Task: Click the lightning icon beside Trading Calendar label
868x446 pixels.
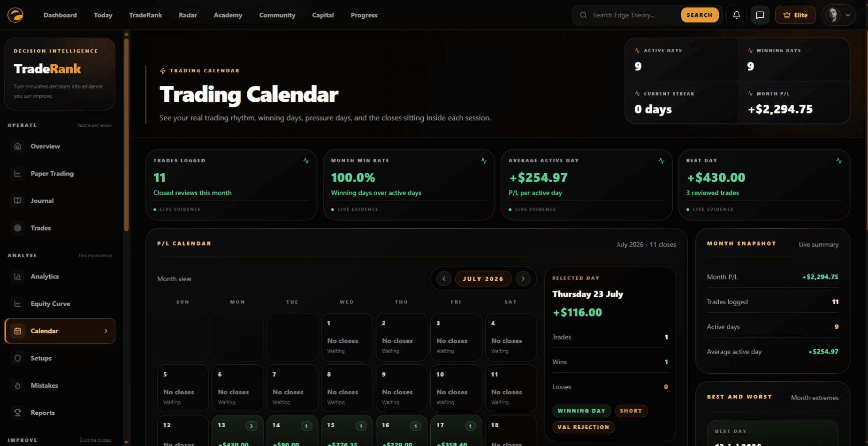Action: coord(163,71)
